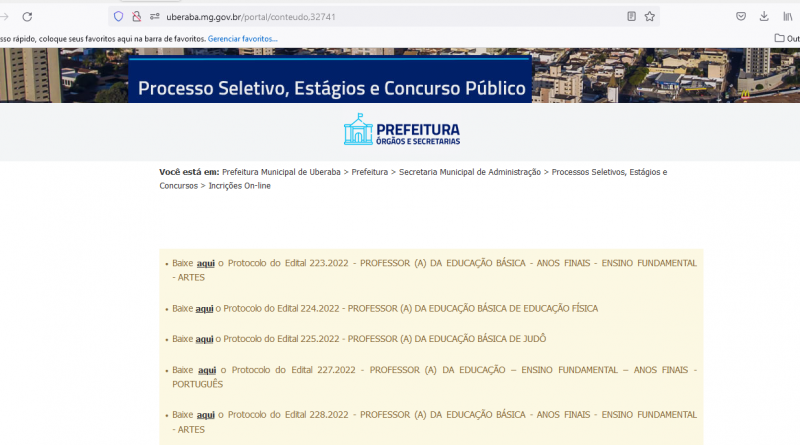Open the other bookmarks folder
The height and width of the screenshot is (445, 800).
786,39
